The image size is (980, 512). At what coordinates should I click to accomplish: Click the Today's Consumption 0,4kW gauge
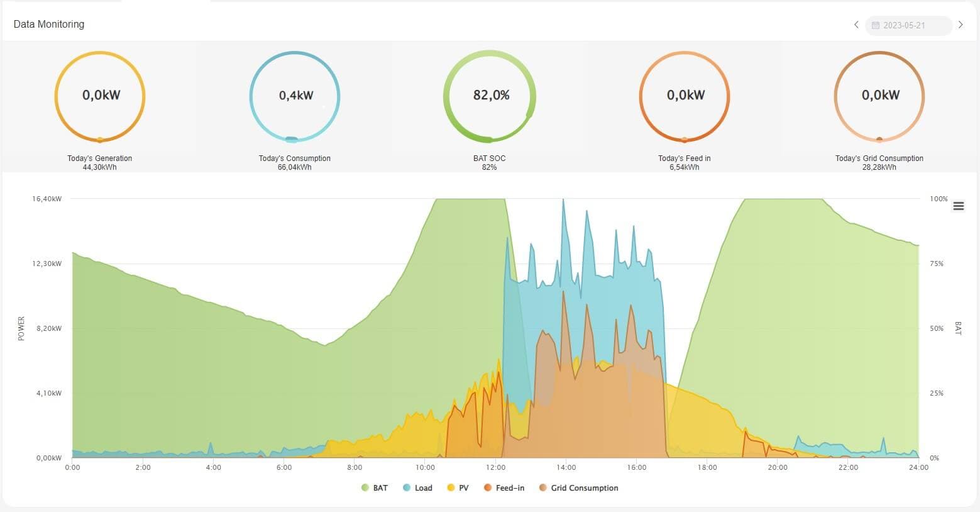295,96
